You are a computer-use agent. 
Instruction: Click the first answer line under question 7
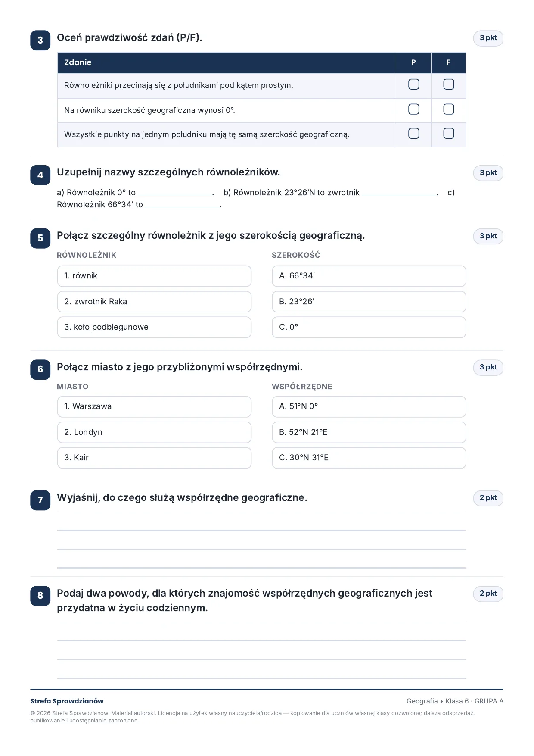tap(261, 530)
